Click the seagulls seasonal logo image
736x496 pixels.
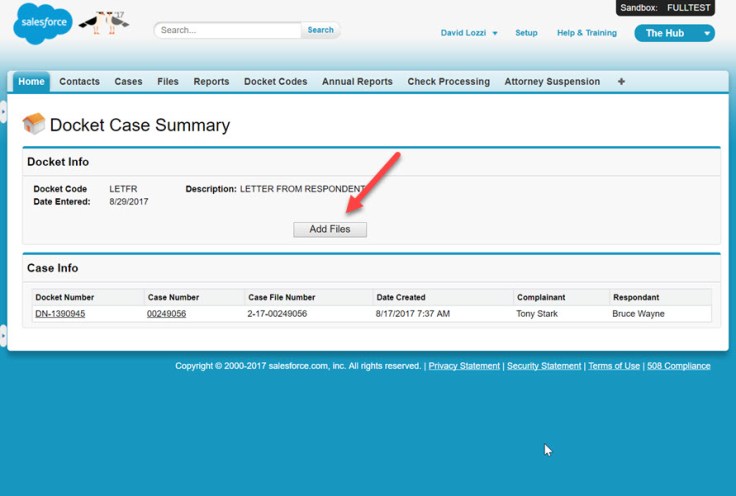point(104,23)
